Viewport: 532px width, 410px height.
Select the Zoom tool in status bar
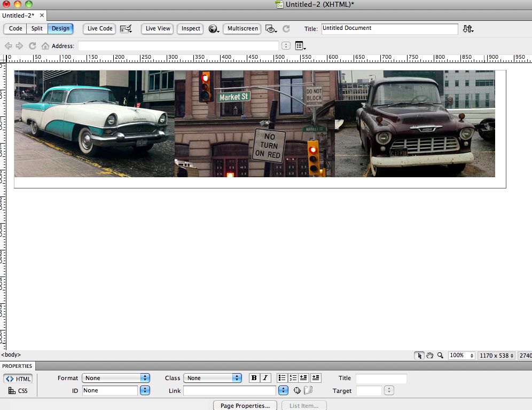click(440, 355)
